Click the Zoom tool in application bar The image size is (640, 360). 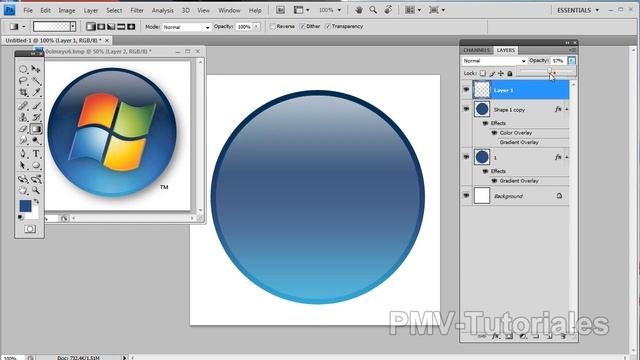click(373, 10)
